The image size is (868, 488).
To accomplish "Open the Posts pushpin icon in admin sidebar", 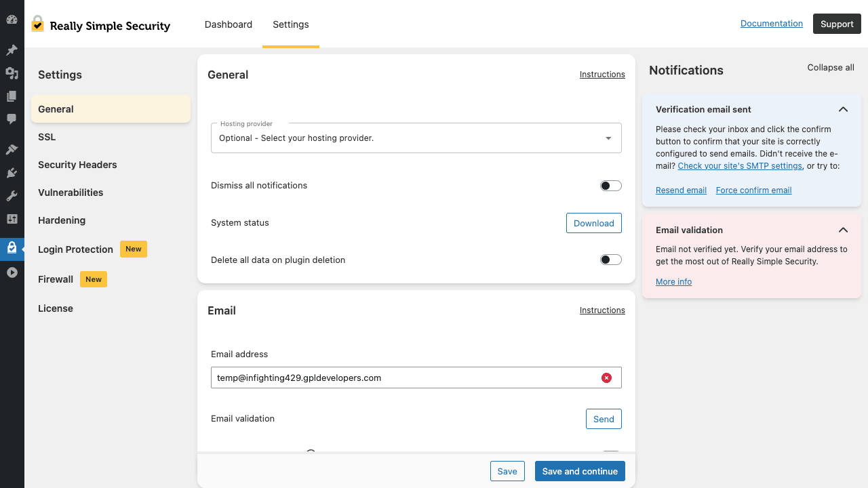I will [12, 50].
